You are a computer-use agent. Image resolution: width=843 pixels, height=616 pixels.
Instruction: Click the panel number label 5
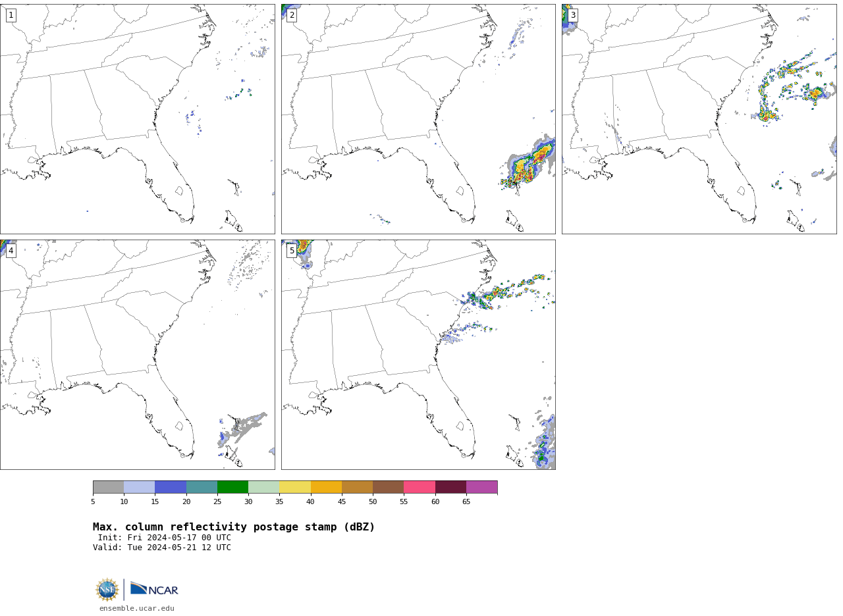(x=292, y=251)
